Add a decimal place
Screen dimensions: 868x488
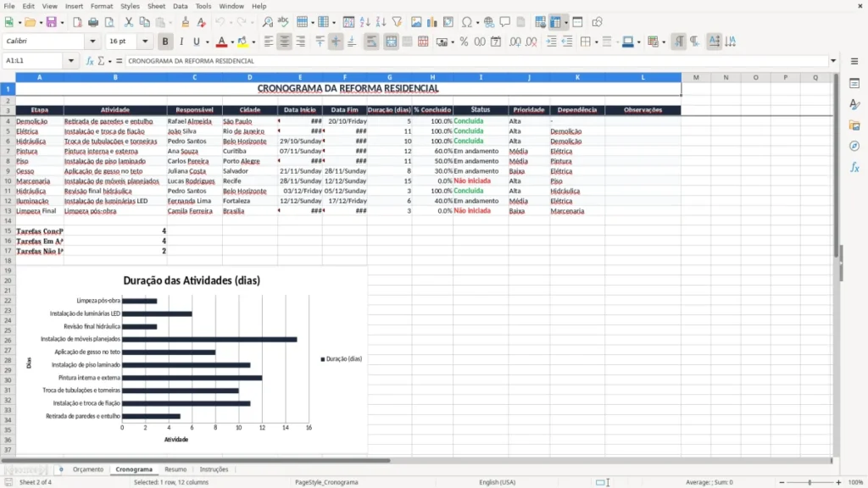(x=515, y=42)
